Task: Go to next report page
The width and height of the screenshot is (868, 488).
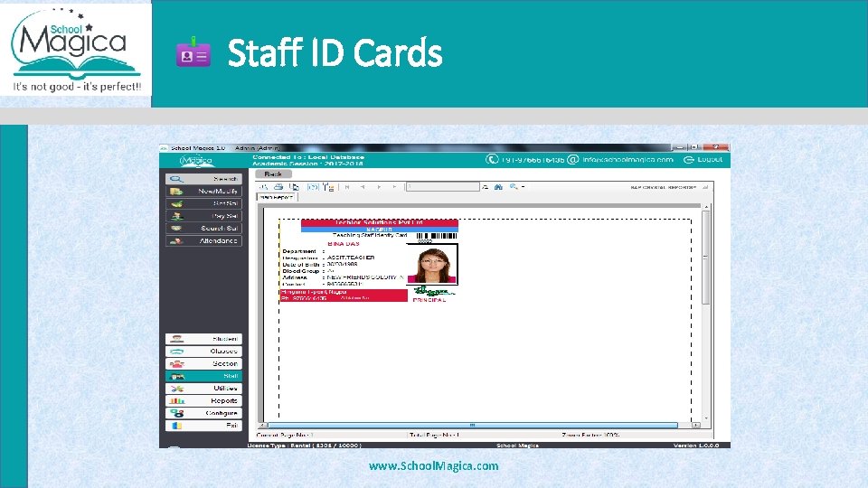Action: (379, 187)
